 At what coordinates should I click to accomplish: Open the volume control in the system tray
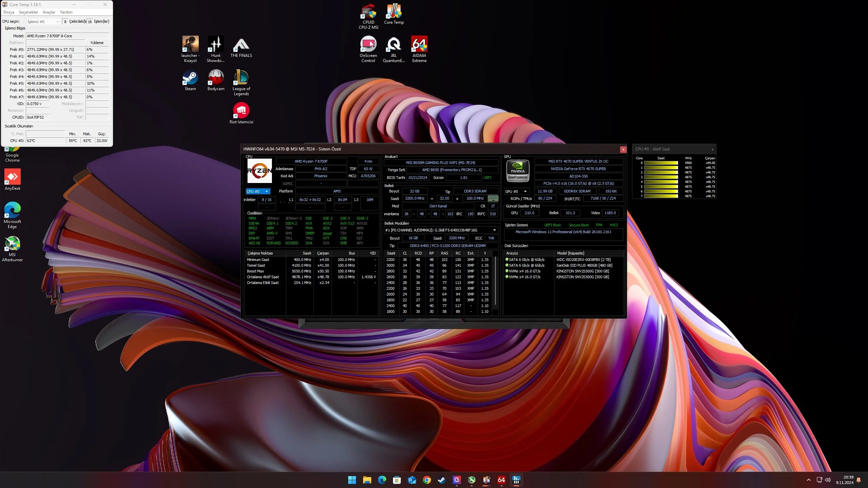point(828,480)
